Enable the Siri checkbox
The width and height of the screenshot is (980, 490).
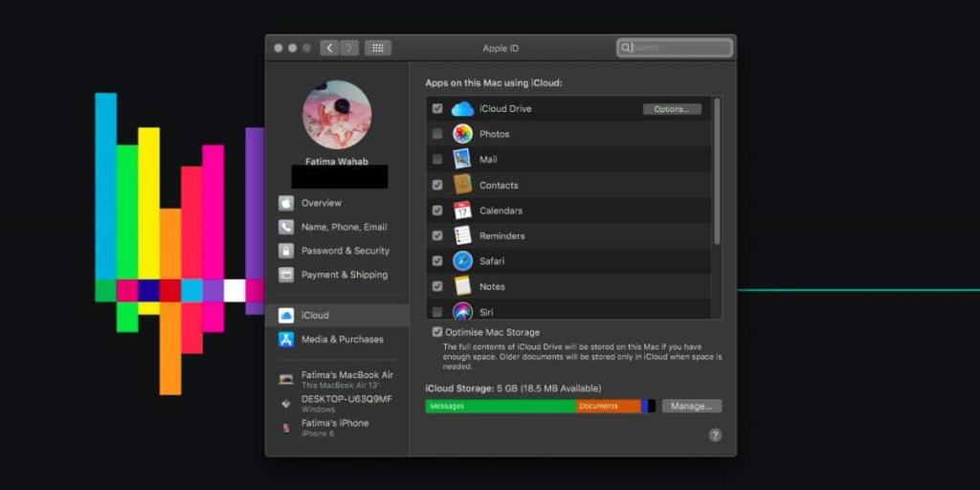coord(437,311)
